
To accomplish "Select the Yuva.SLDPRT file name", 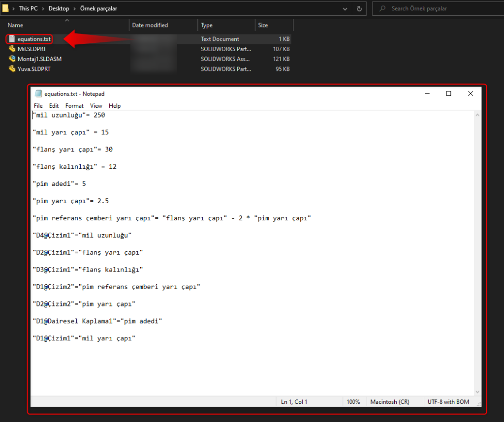I will [x=34, y=69].
